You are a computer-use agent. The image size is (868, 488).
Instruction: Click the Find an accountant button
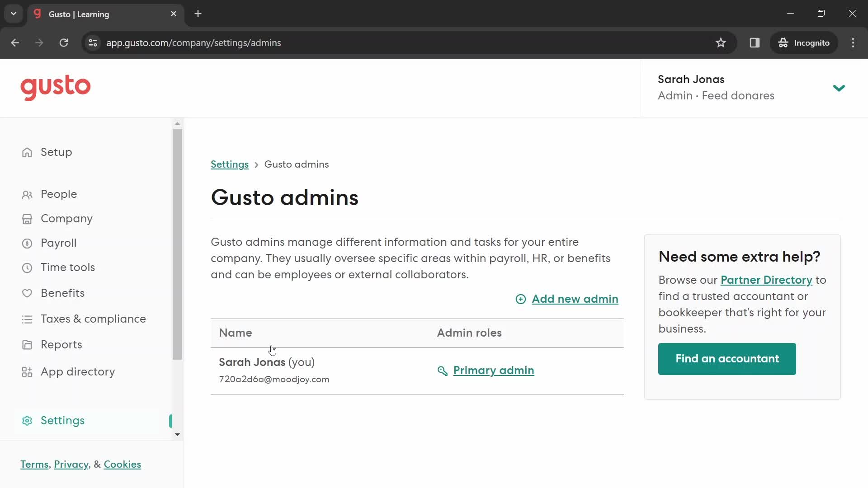click(x=727, y=358)
